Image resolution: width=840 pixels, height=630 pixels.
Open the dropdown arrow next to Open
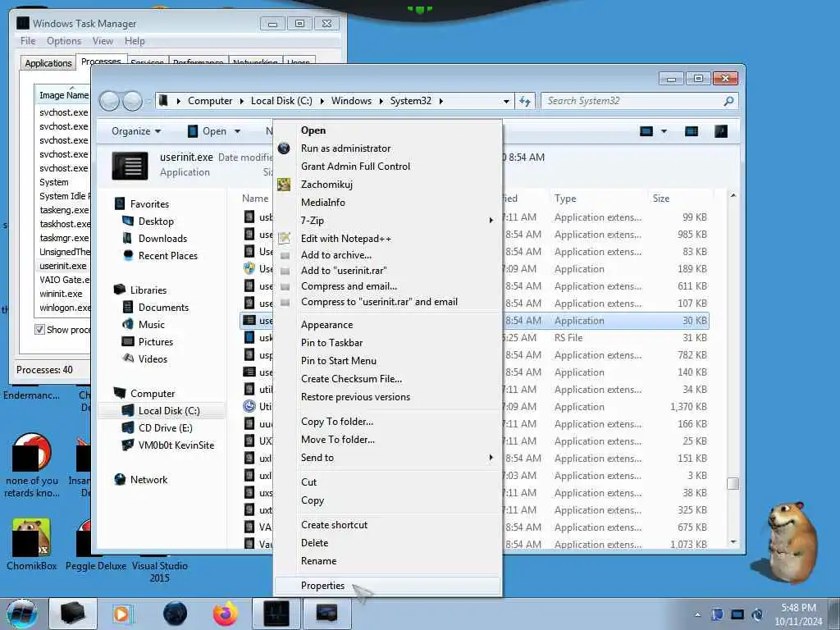click(237, 131)
